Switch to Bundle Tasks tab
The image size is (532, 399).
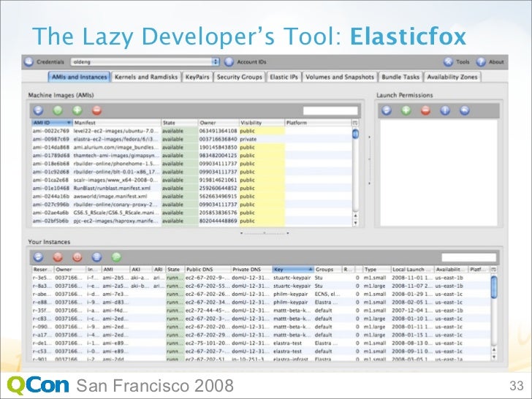tap(400, 77)
